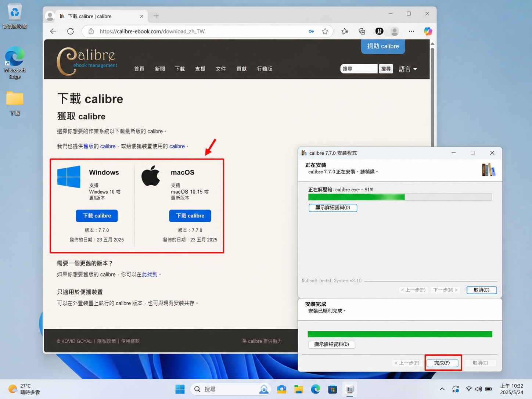Image resolution: width=532 pixels, height=399 pixels.
Task: Click the 91% extraction progress bar
Action: tap(400, 197)
